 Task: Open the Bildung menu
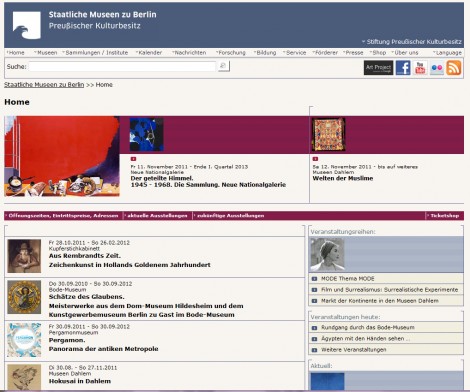(265, 53)
